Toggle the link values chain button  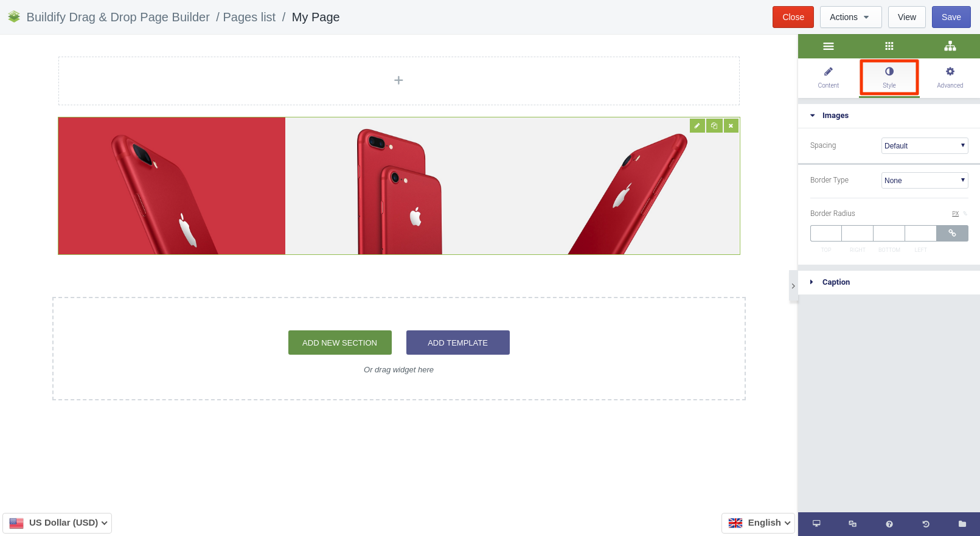click(953, 234)
